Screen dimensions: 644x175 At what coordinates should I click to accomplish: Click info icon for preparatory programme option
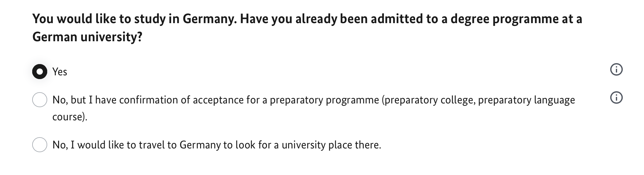[616, 98]
